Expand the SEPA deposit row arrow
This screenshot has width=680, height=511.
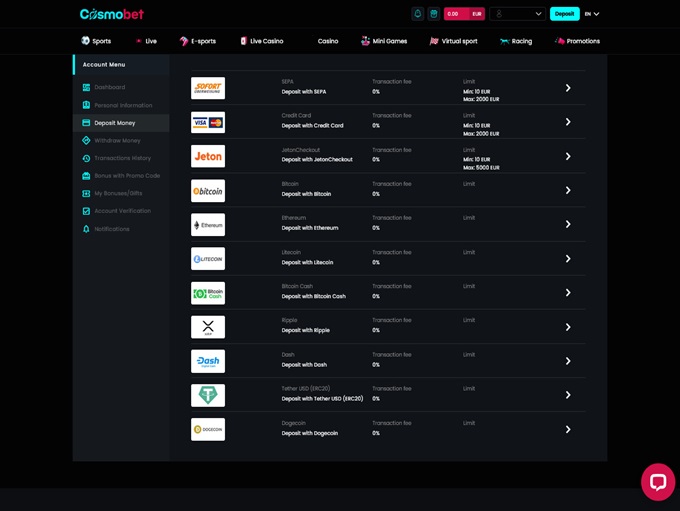568,88
